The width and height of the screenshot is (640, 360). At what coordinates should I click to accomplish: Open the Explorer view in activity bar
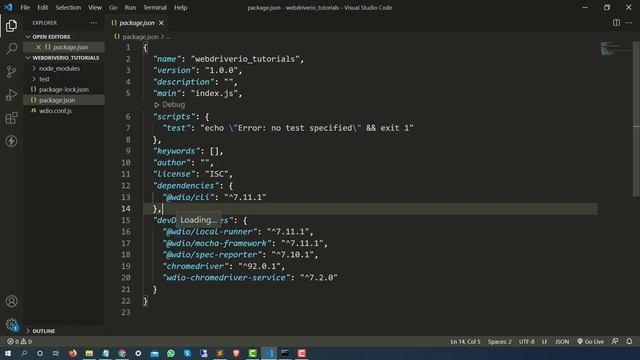11,26
